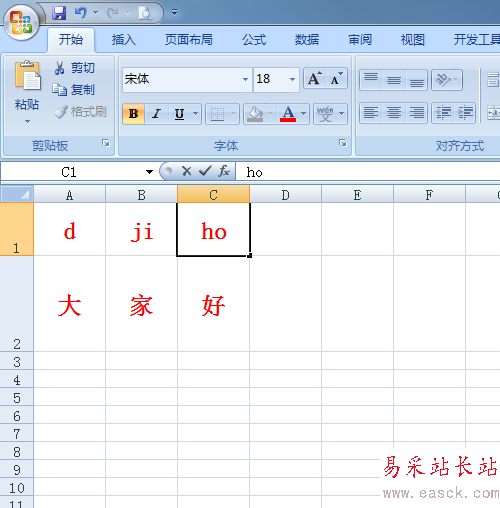The image size is (500, 508).
Task: Click cell C2 containing 好
Action: coord(213,304)
